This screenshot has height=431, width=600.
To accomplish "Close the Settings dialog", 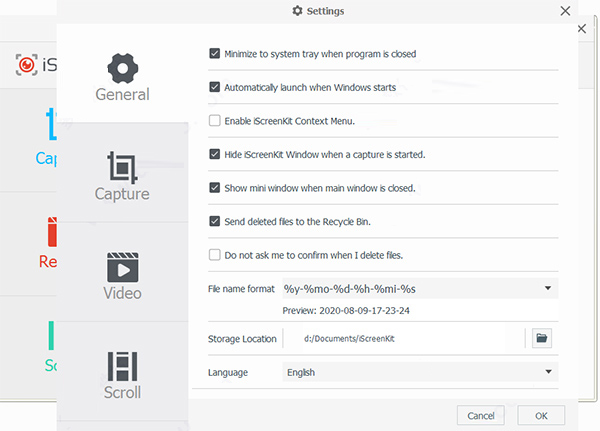I will [565, 11].
